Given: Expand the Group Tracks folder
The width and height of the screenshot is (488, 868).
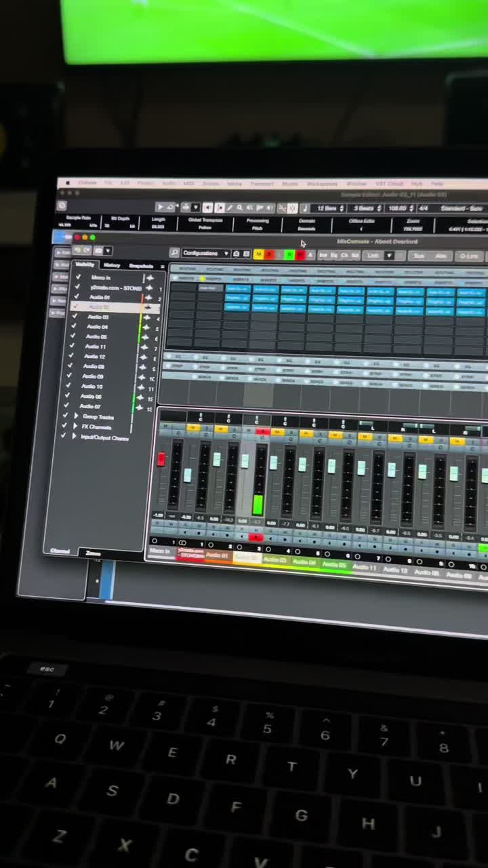Looking at the screenshot, I should click(77, 416).
